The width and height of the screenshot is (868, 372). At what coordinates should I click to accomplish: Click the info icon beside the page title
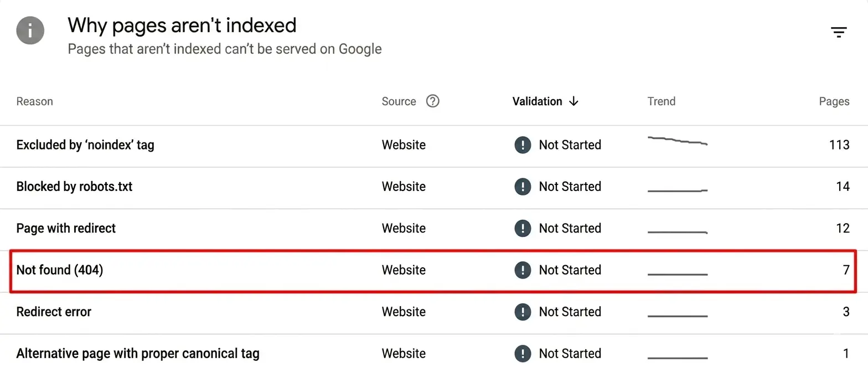click(x=30, y=30)
